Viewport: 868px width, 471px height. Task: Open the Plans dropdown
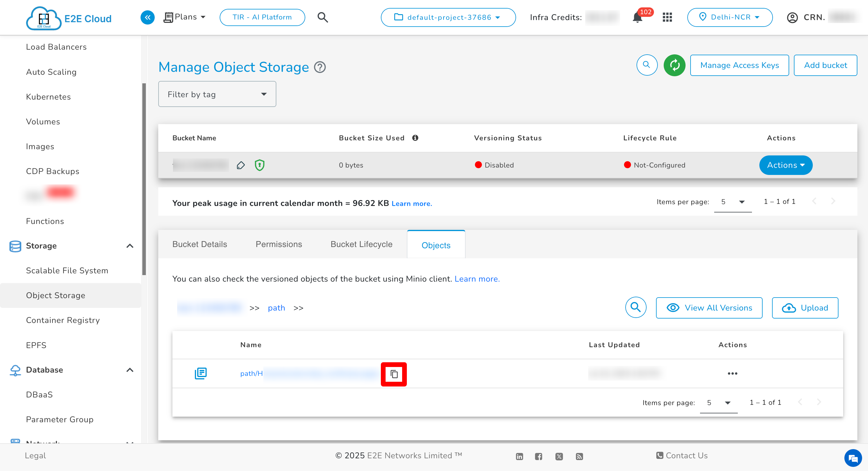184,17
